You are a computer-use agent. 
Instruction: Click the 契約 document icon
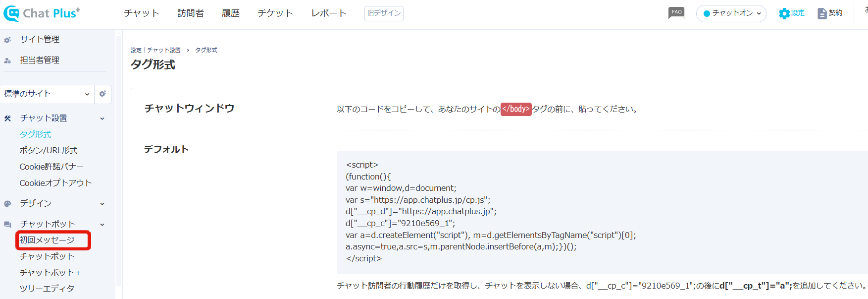[x=822, y=13]
